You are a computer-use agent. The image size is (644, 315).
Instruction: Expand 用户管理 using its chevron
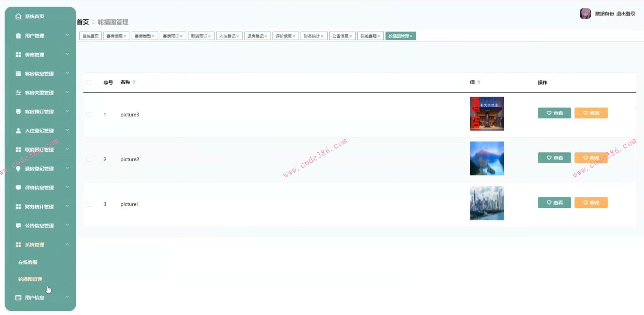[x=67, y=35]
